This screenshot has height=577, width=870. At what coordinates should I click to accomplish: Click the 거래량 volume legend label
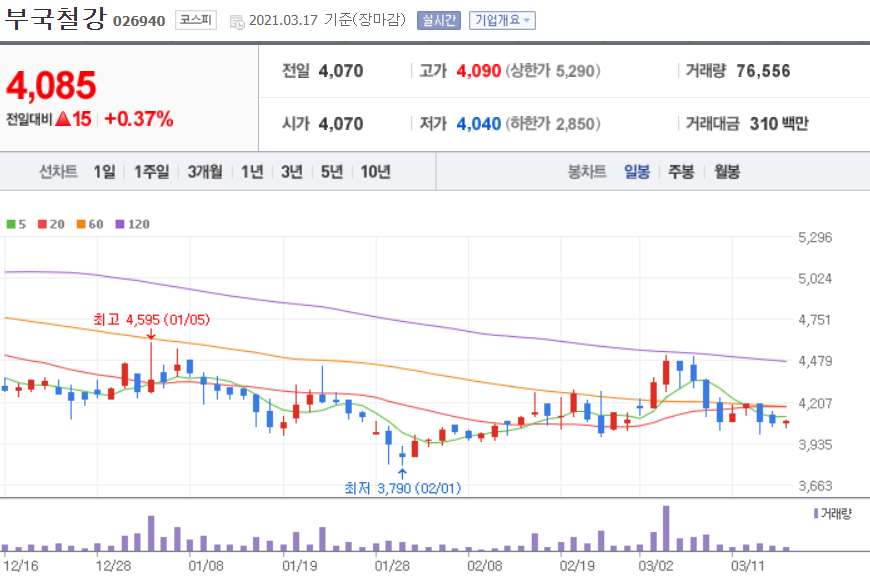point(836,514)
